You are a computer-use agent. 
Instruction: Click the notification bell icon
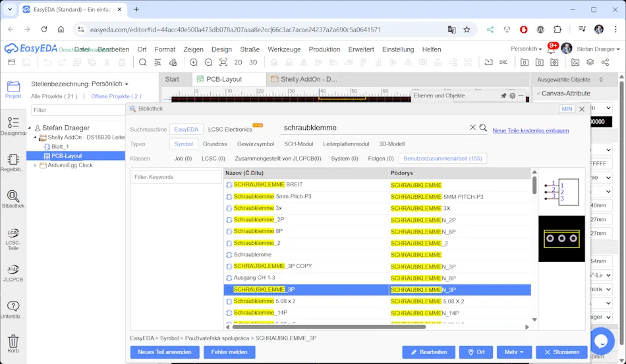551,49
